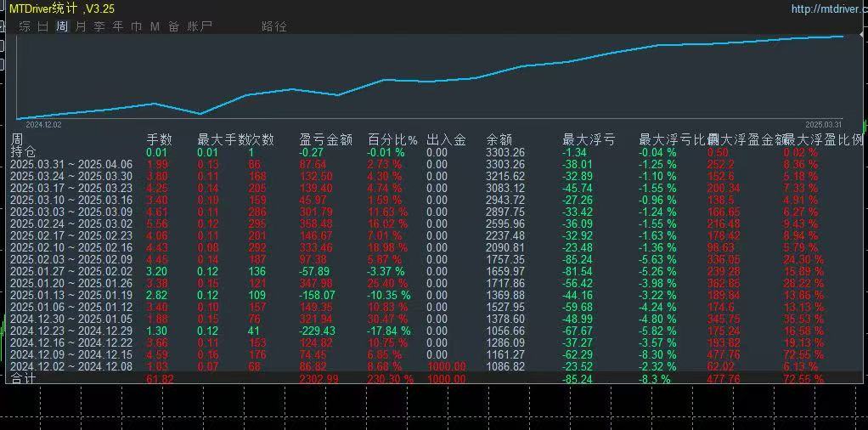Select week row 2024.12.16 ~ 2024.12.22
Image resolution: width=868 pixels, height=430 pixels.
click(72, 343)
